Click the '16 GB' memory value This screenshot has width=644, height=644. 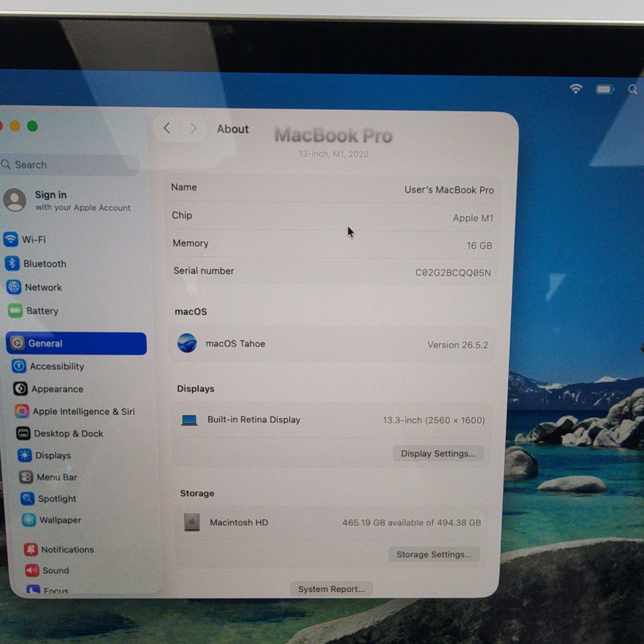(479, 246)
